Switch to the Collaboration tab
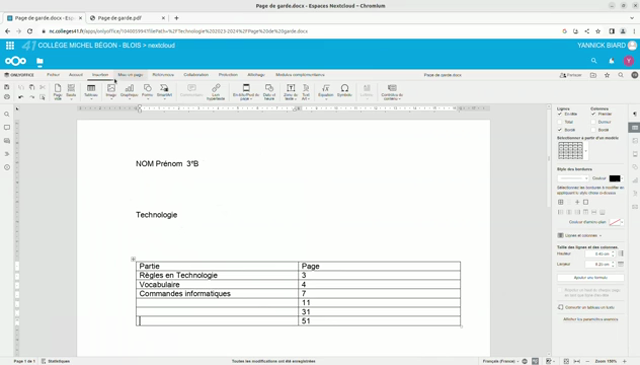640x365 pixels. click(196, 75)
